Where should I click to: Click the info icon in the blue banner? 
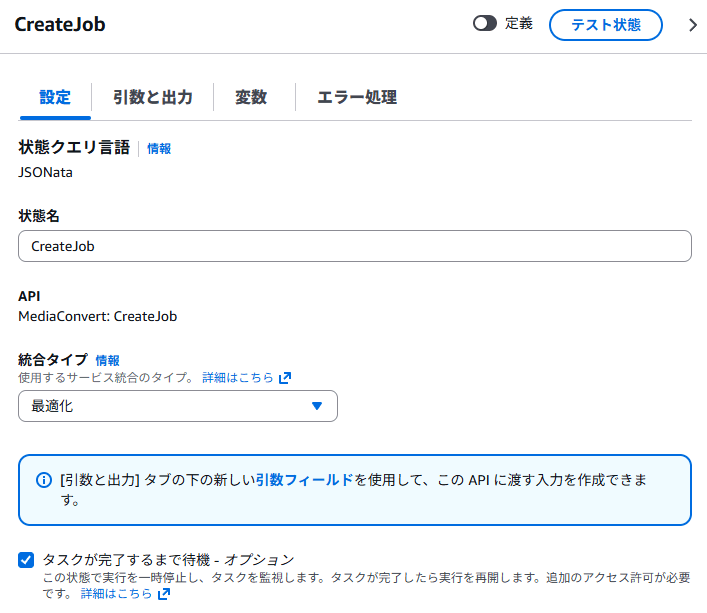44,480
